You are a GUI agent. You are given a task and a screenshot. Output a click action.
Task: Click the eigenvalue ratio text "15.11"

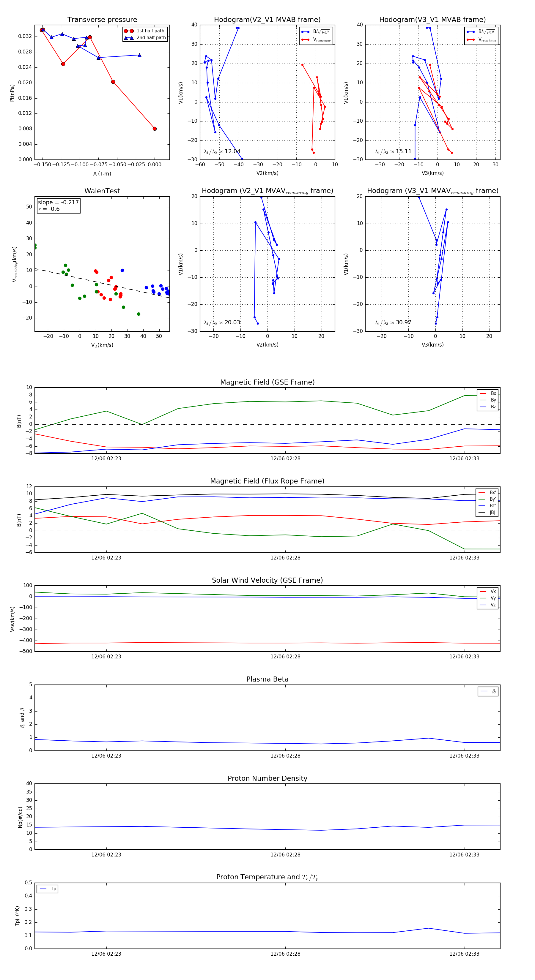point(404,151)
